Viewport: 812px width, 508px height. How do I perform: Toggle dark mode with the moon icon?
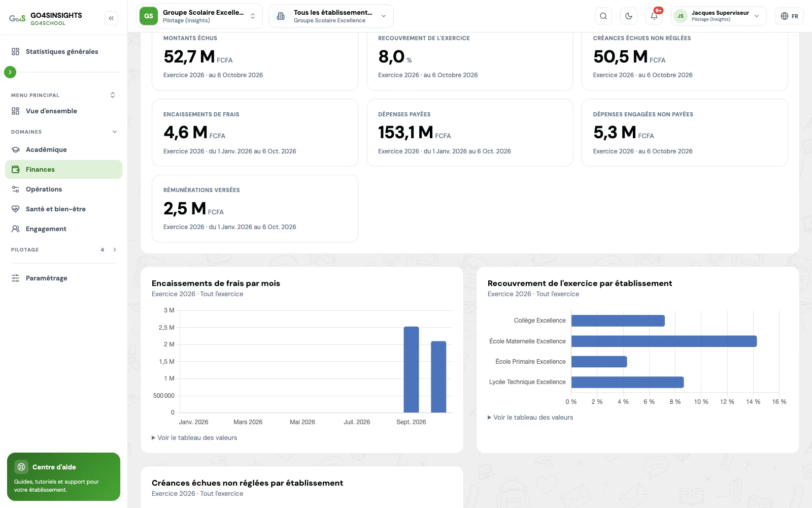coord(629,16)
